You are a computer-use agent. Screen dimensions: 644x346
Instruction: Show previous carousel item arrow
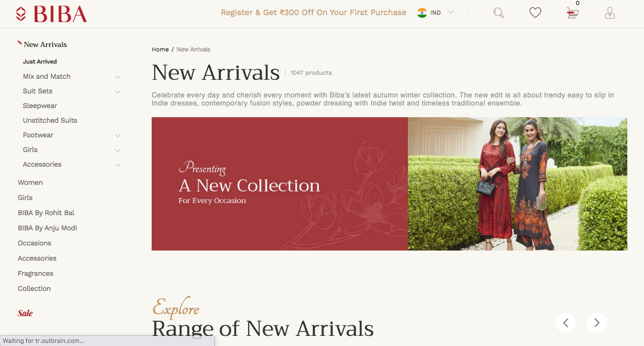tap(566, 322)
